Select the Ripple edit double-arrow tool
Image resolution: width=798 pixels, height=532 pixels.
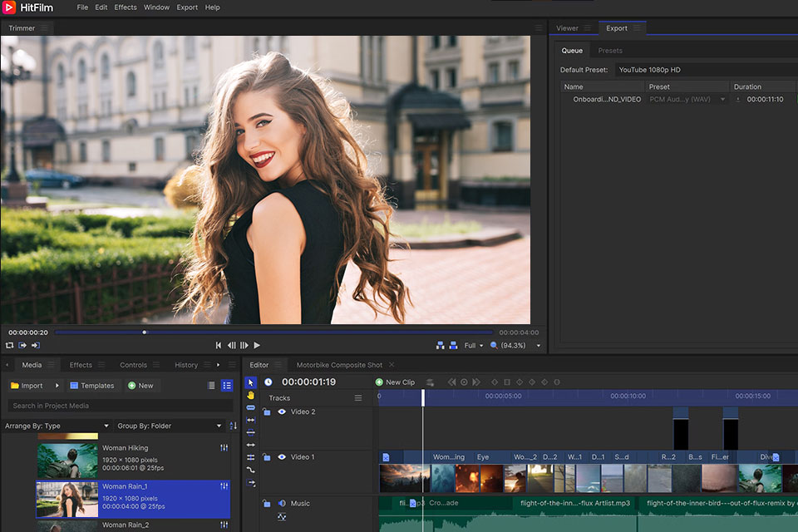(x=250, y=445)
